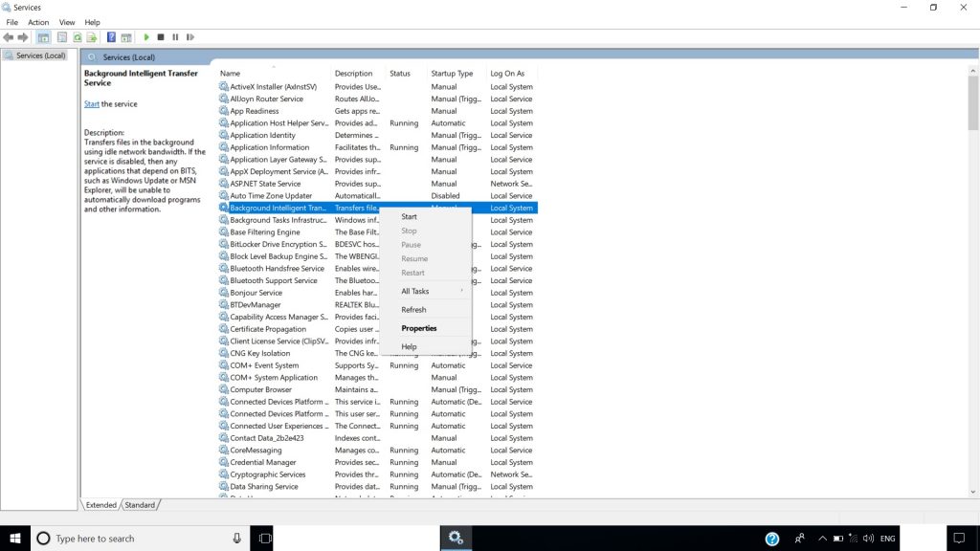
Task: Choose Help in the context menu
Action: pyautogui.click(x=426, y=346)
